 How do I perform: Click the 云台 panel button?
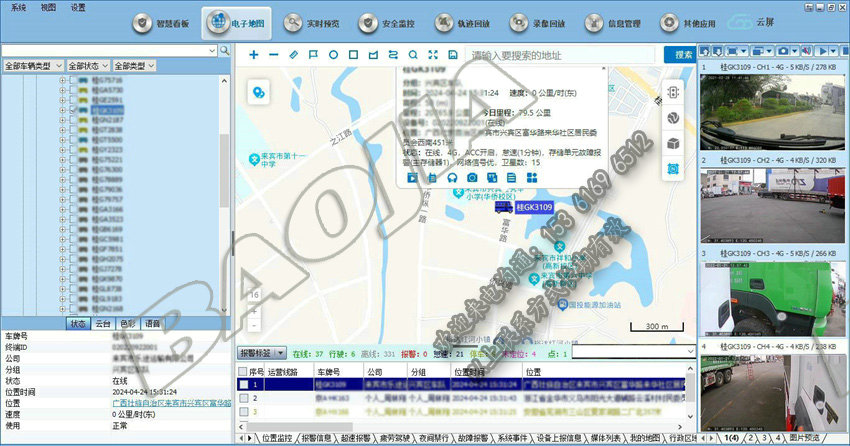tap(103, 324)
